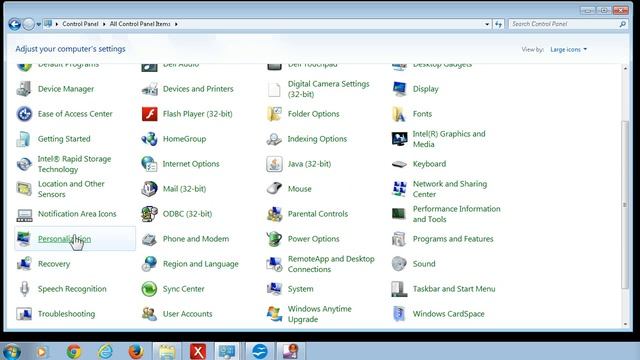Open the Windows Anytime Upgrade flag icon
The width and height of the screenshot is (640, 360).
click(274, 314)
